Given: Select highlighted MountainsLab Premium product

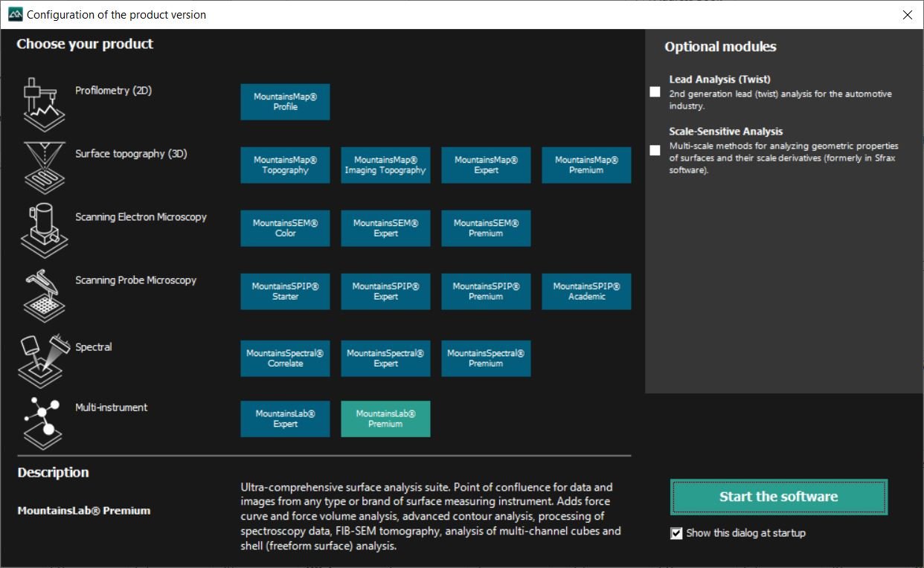Looking at the screenshot, I should [385, 419].
